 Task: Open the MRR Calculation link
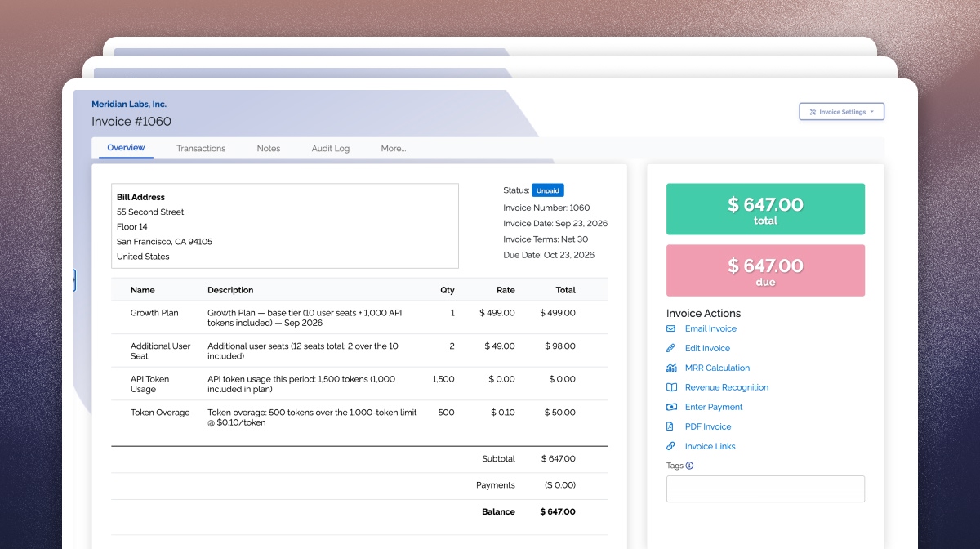coord(717,368)
